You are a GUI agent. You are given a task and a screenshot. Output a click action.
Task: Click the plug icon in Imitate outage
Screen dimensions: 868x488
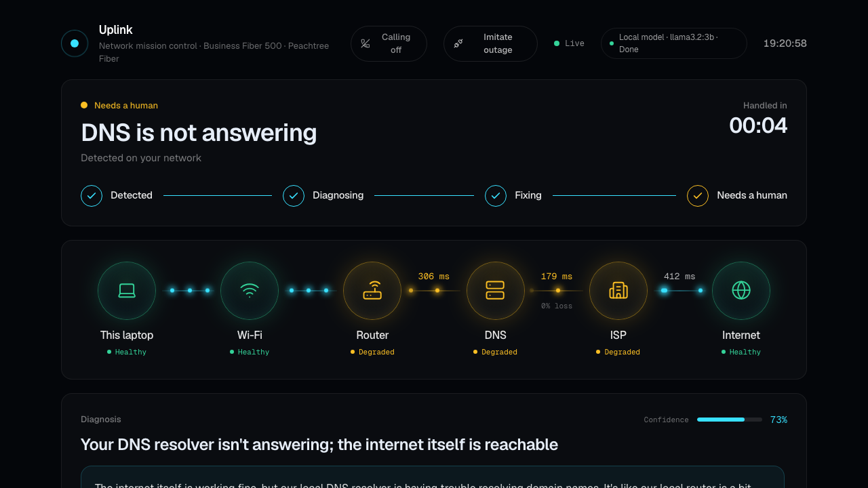coord(458,43)
